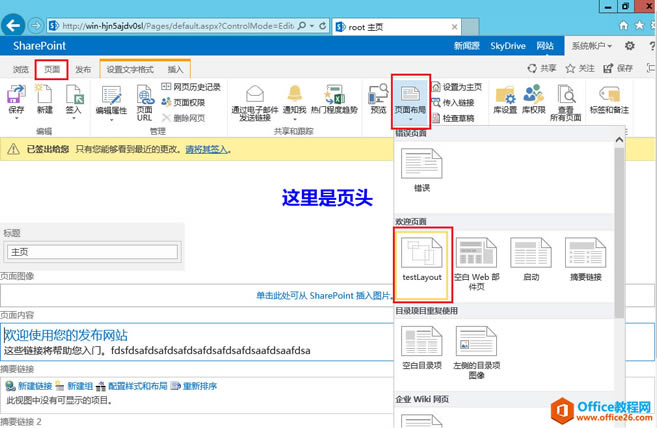Click Draft Check (检查草稿)

(x=453, y=118)
